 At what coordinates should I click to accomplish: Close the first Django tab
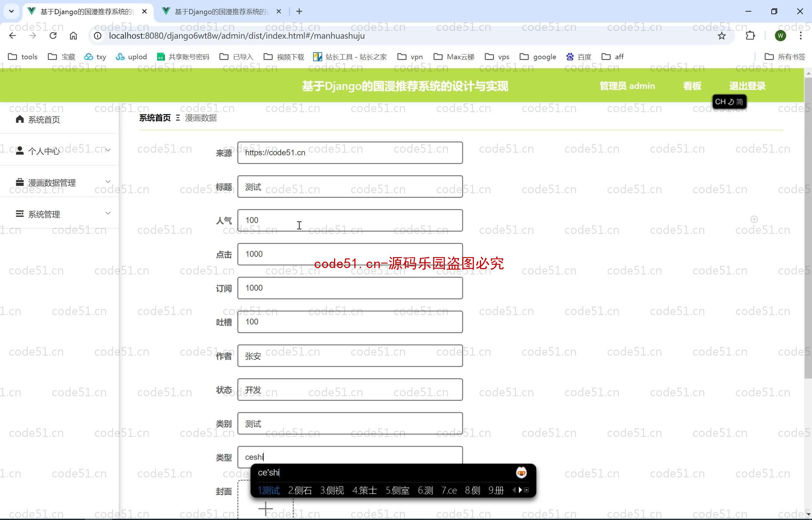coord(144,12)
